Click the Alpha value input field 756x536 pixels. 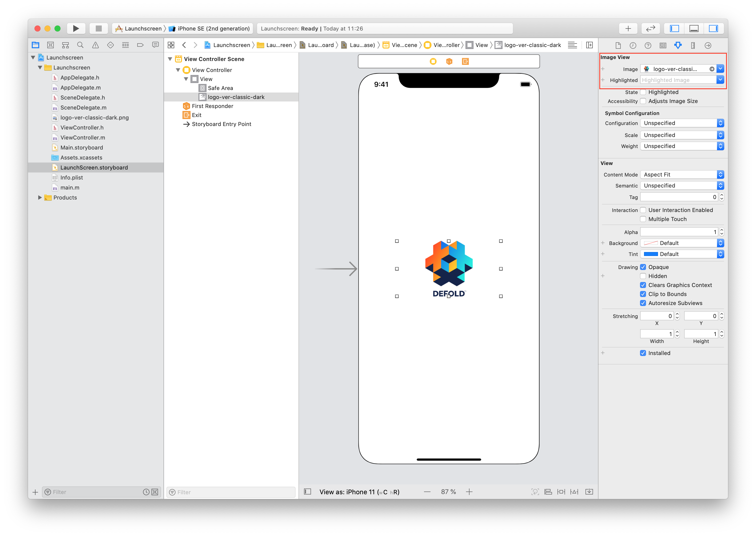tap(678, 232)
